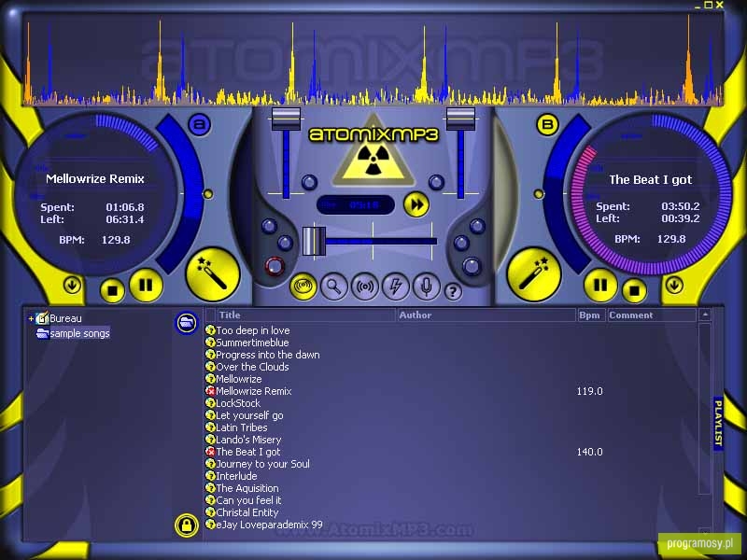Click the crossfader handle
747x560 pixels.
pyautogui.click(x=314, y=241)
